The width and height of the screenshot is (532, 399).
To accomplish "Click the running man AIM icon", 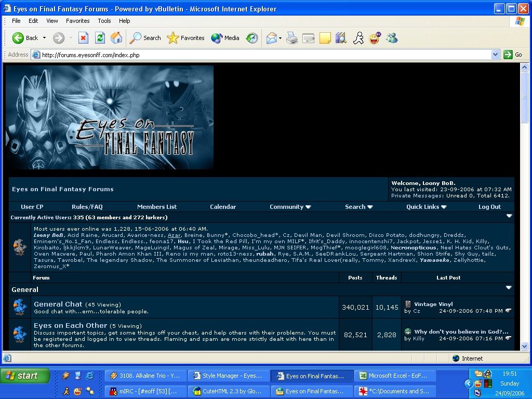I will pyautogui.click(x=358, y=38).
